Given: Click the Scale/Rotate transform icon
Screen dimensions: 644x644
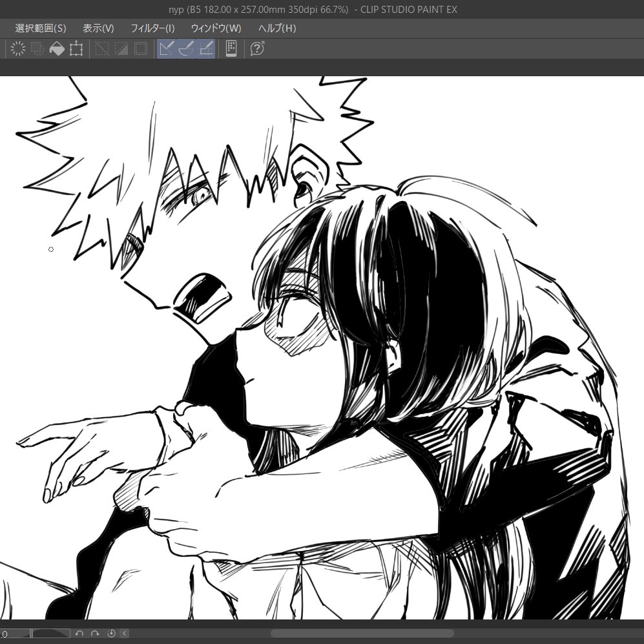Looking at the screenshot, I should pyautogui.click(x=76, y=48).
